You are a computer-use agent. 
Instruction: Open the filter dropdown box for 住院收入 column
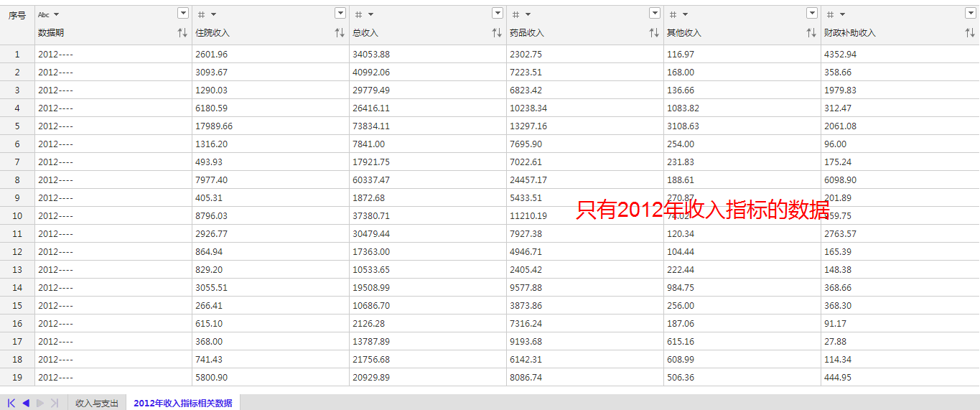(x=340, y=14)
